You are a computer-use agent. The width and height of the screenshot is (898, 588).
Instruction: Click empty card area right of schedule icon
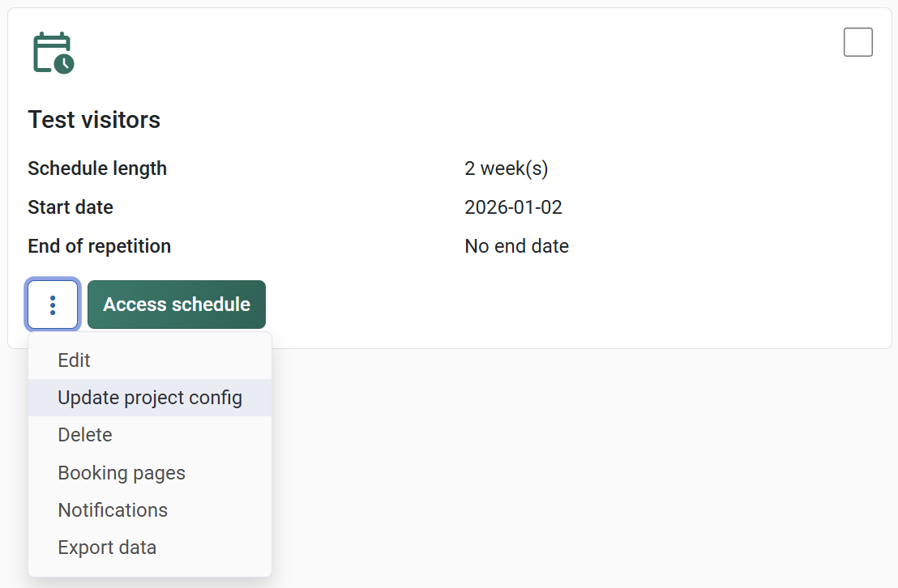pos(405,53)
